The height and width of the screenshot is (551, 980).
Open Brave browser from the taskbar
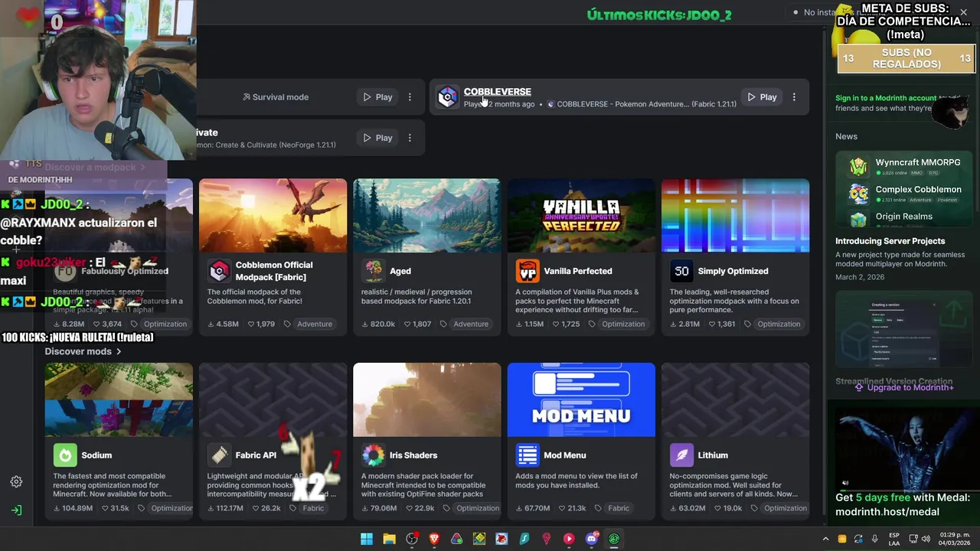point(434,539)
